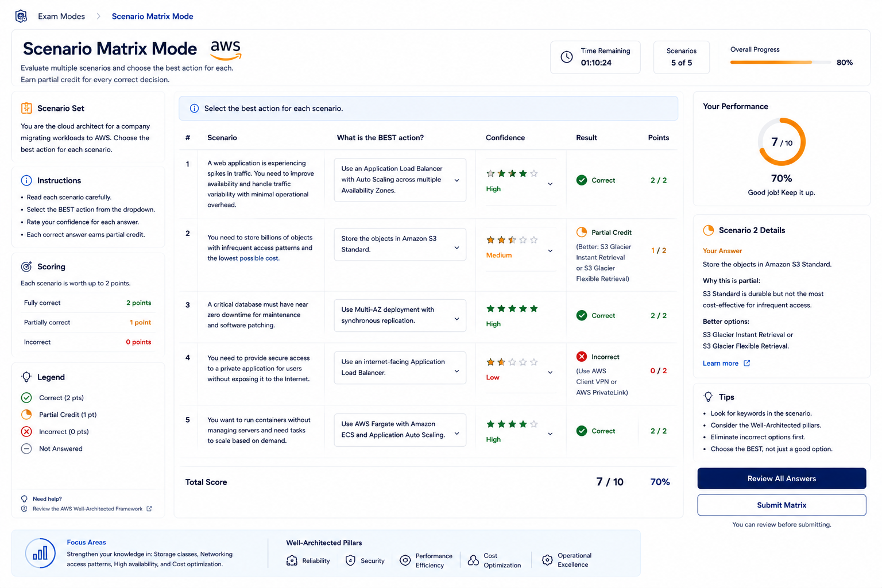Click first star in scenario 4 confidence
This screenshot has height=588, width=882.
[490, 362]
